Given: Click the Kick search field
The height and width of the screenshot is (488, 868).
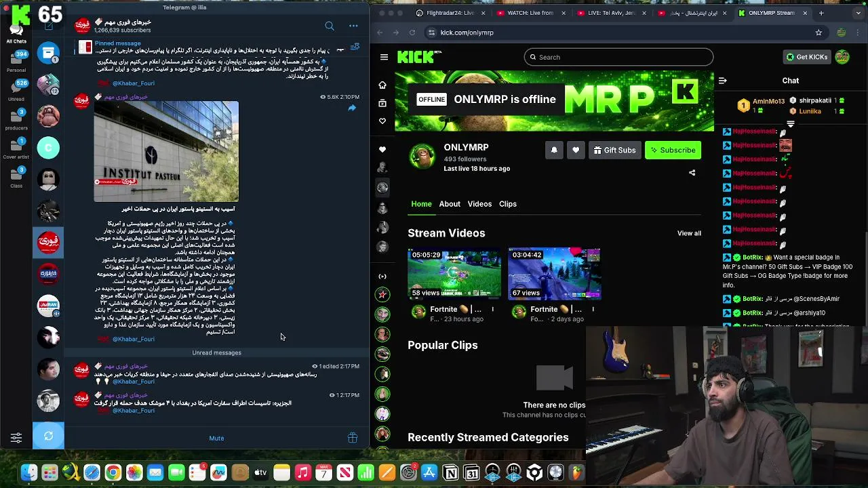Looking at the screenshot, I should [618, 57].
